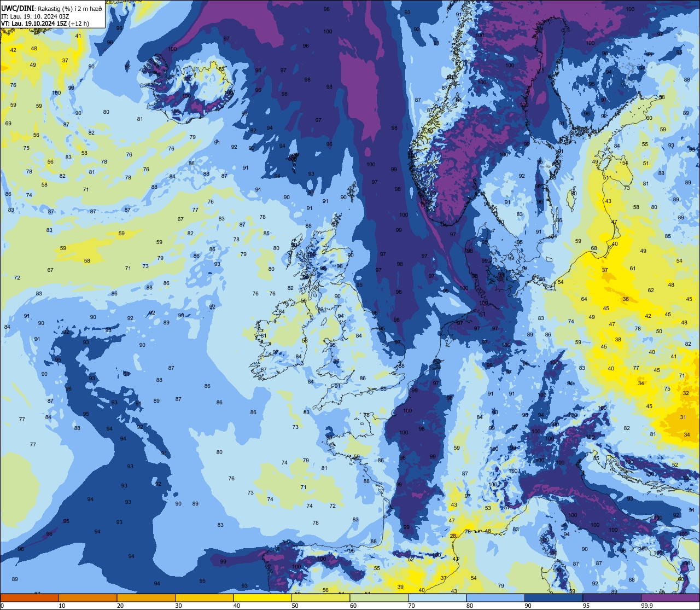700x610 pixels.
Task: Select the pale blue 70–80 legend segment
Action: (x=437, y=597)
